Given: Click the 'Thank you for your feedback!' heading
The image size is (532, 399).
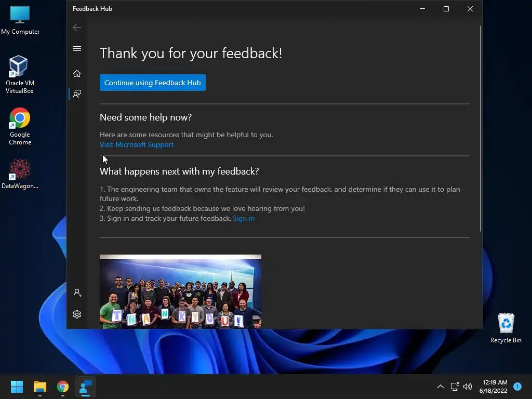Looking at the screenshot, I should coord(191,54).
